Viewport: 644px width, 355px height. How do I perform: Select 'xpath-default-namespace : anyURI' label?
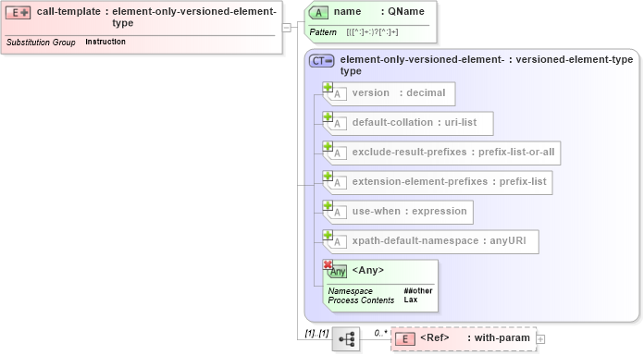click(440, 240)
